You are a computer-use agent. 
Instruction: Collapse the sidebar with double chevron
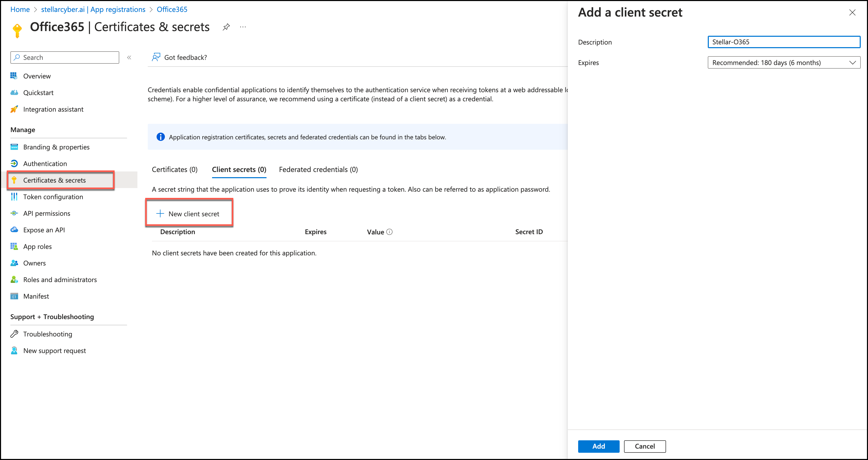(129, 58)
